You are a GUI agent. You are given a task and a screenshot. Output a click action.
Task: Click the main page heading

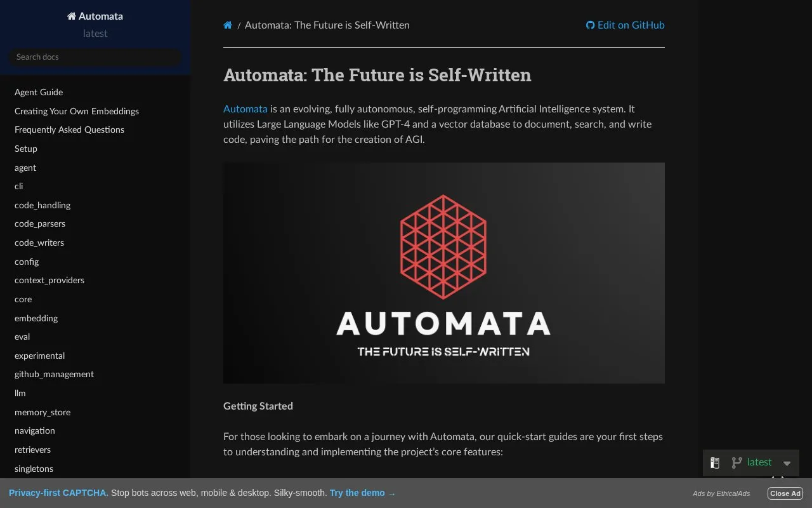tap(377, 75)
